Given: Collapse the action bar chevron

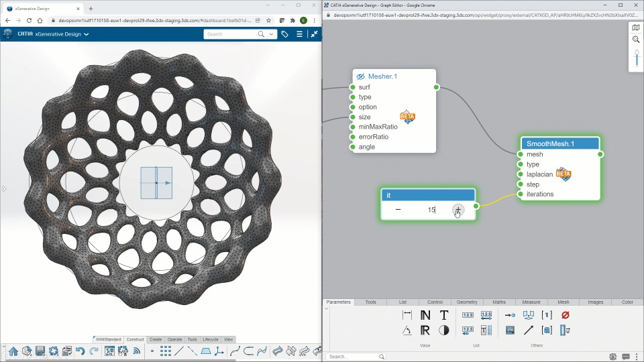Looking at the screenshot, I should 4,347.
